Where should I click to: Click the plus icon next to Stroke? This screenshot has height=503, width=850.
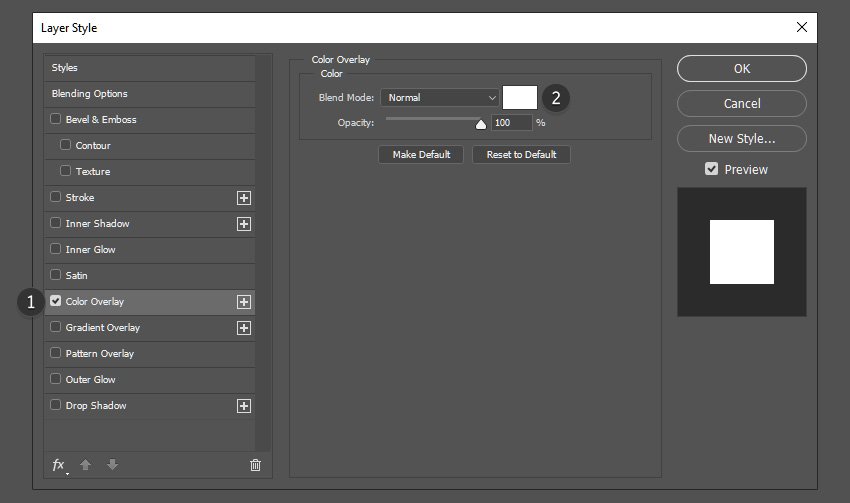(243, 198)
